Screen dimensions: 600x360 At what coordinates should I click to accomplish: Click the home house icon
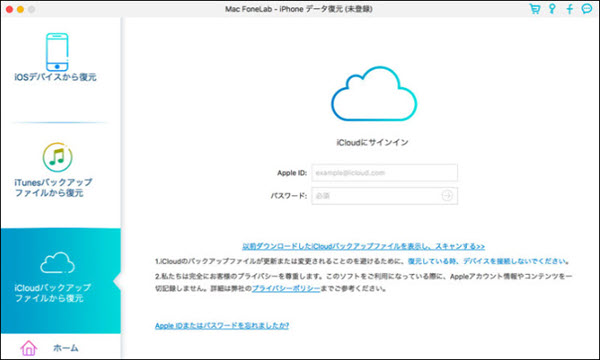point(29,348)
